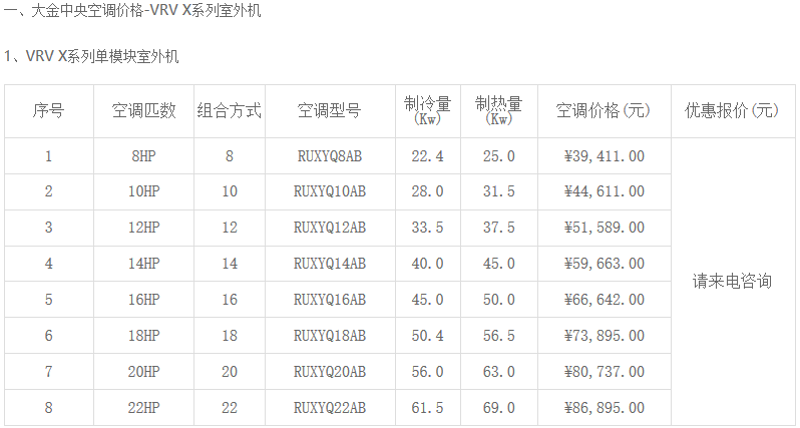
Task: Click the 8HP cell
Action: pyautogui.click(x=144, y=156)
